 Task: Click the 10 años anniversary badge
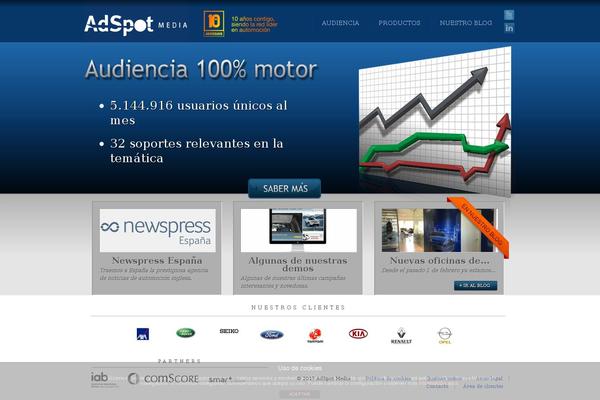pos(214,23)
